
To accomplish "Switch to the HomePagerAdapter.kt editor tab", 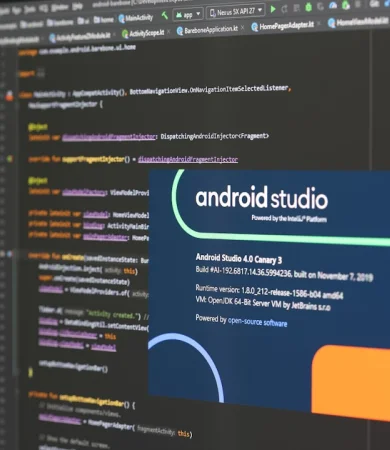I will (x=282, y=26).
